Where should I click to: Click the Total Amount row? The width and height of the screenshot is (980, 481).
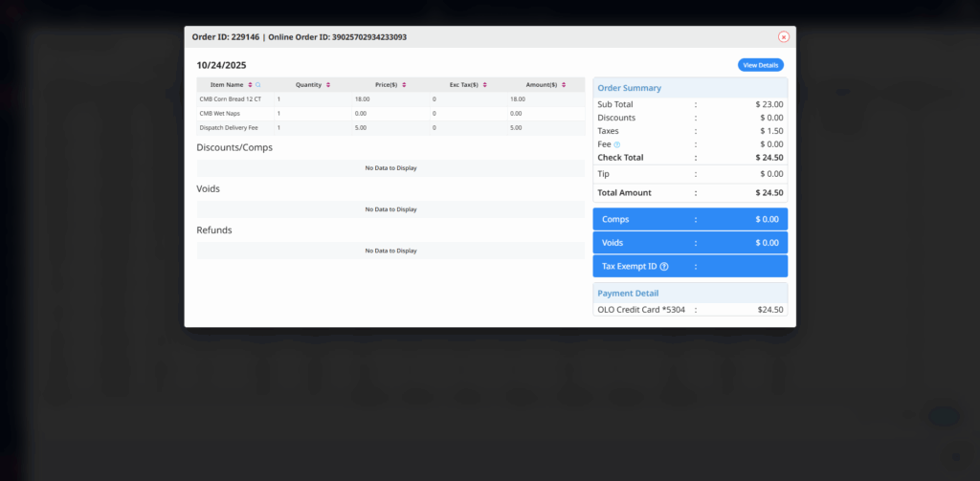point(690,192)
